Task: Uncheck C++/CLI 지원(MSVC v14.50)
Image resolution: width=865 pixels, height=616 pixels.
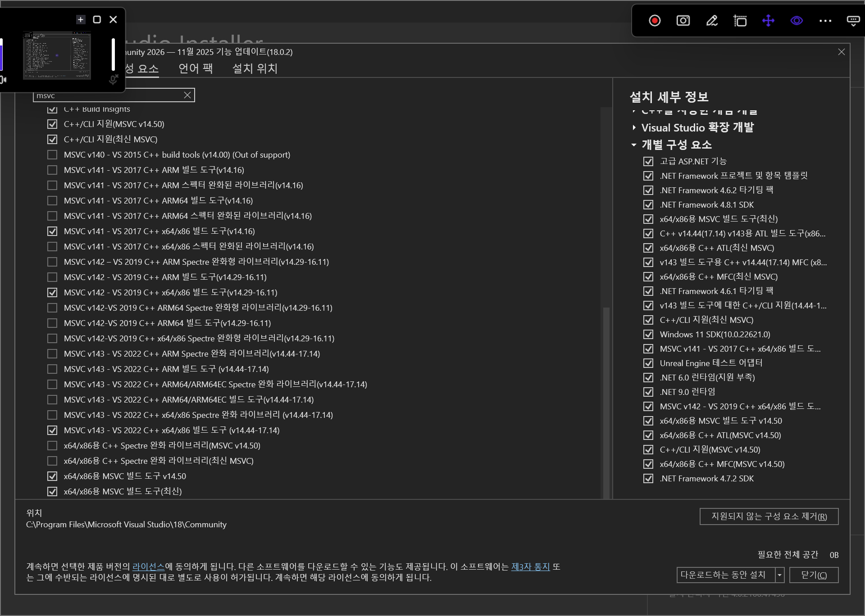Action: pyautogui.click(x=52, y=124)
